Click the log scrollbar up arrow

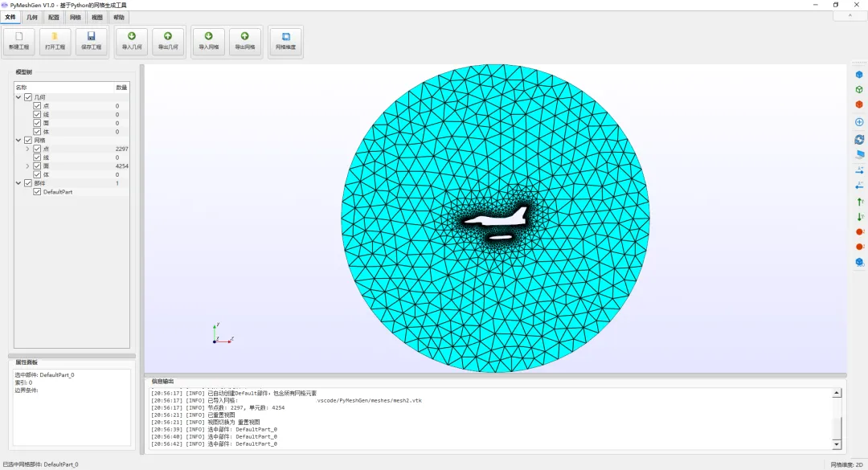tap(837, 393)
